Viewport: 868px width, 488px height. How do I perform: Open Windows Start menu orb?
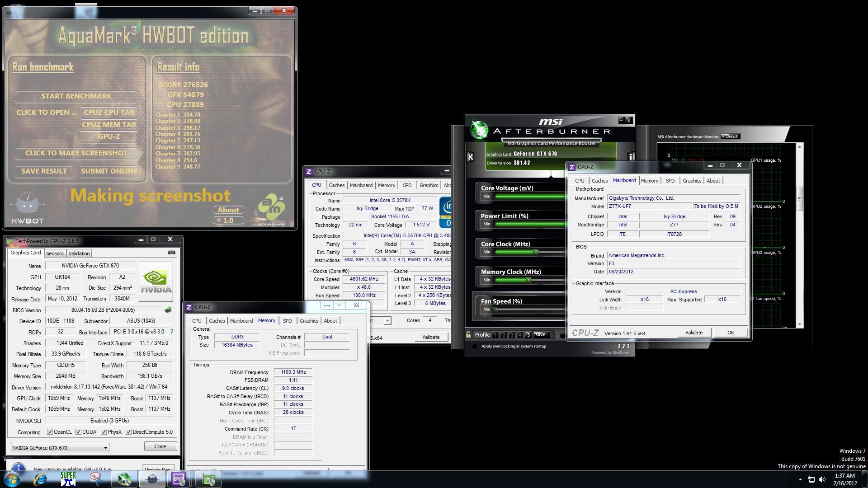pyautogui.click(x=12, y=479)
